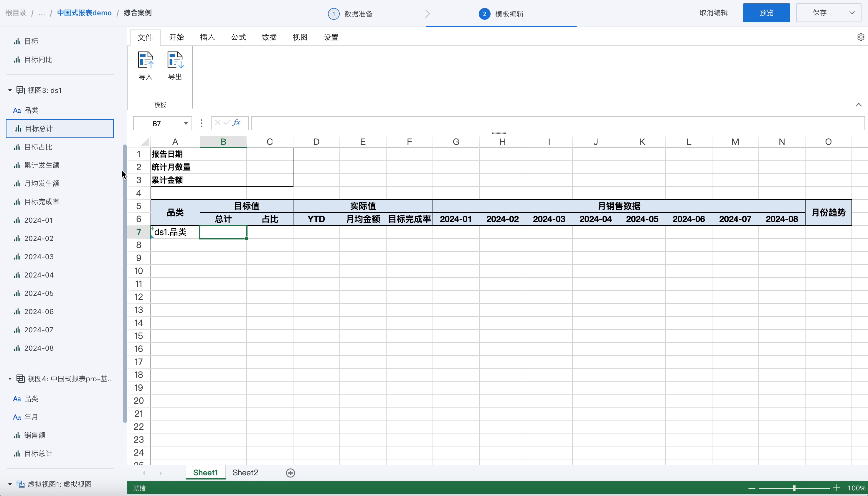
Task: Go to the 中国式报表demo breadcrumb link
Action: (84, 13)
